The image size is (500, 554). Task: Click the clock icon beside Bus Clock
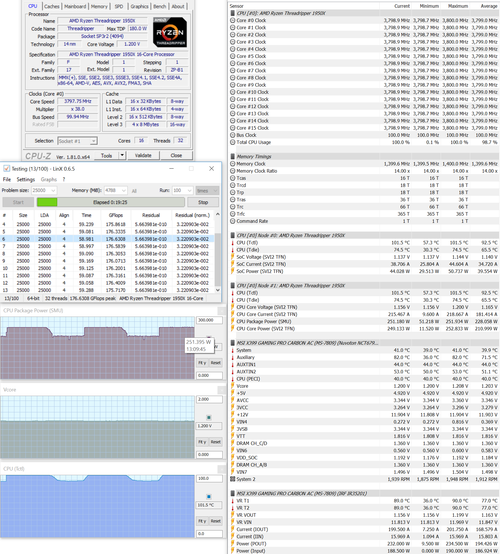(233, 135)
